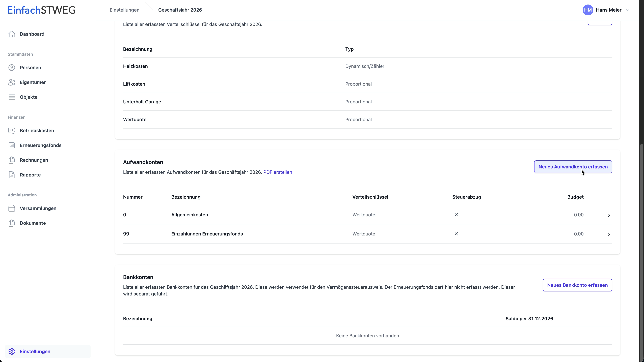Click the EinfachSTWEG logo
This screenshot has width=644, height=362.
click(x=41, y=10)
